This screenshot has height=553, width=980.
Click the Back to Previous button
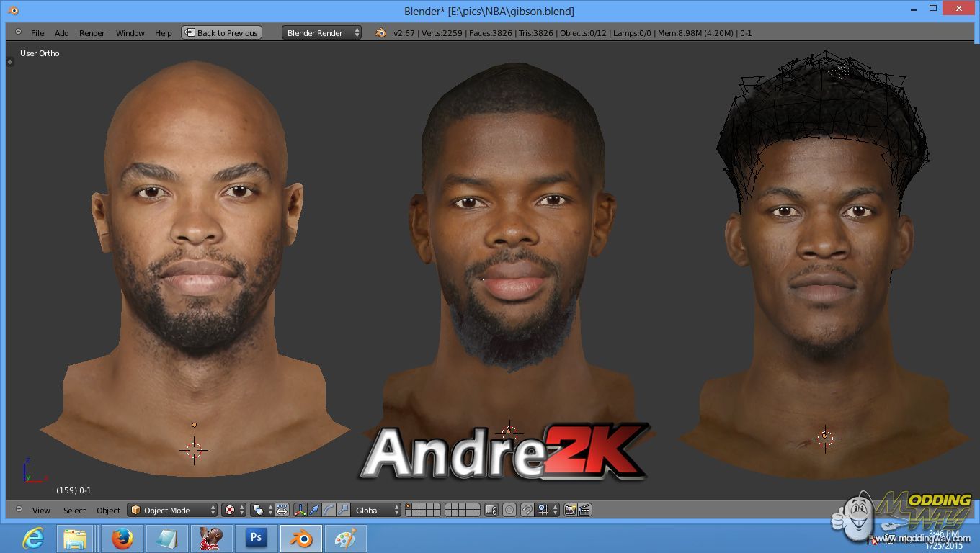(x=221, y=33)
